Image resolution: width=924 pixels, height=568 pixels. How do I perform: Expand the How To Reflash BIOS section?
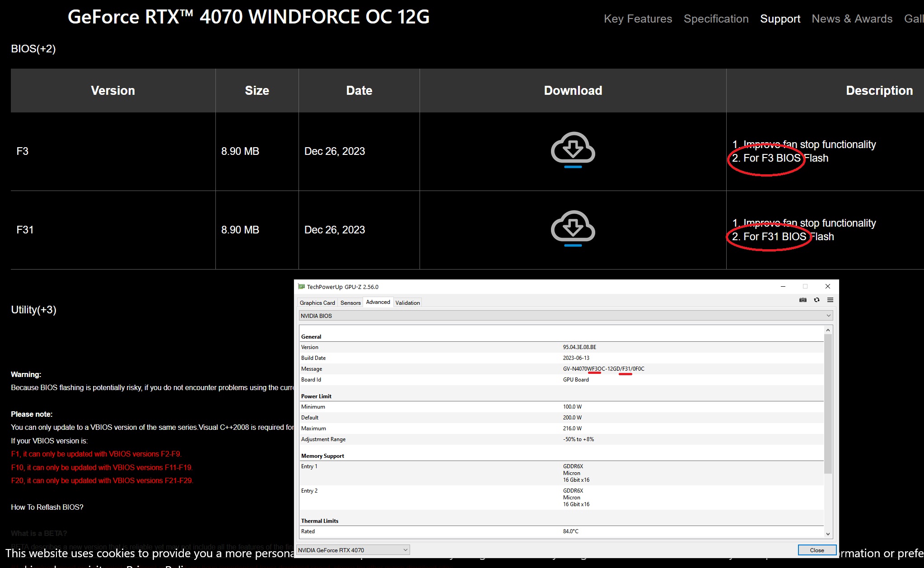(x=47, y=507)
